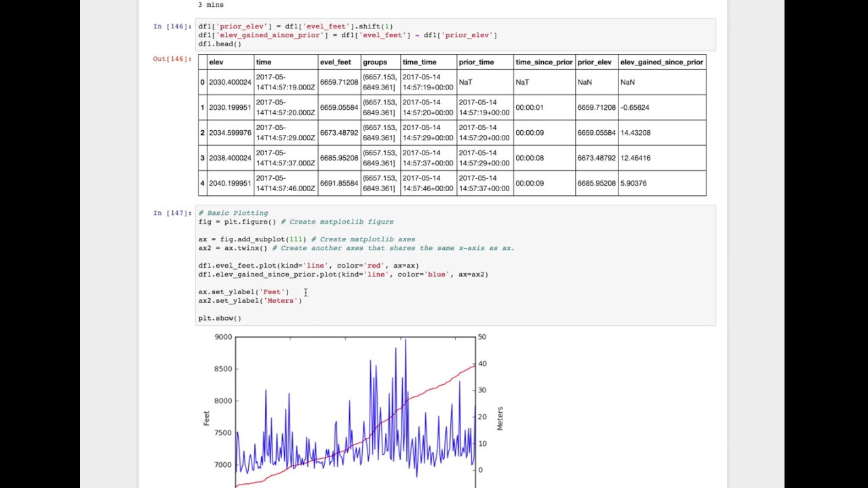Click the fig = plt.figure() line
The height and width of the screenshot is (488, 868).
[296, 222]
